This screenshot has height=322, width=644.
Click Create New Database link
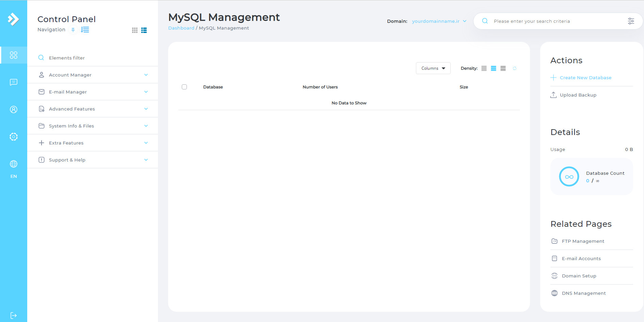click(585, 78)
